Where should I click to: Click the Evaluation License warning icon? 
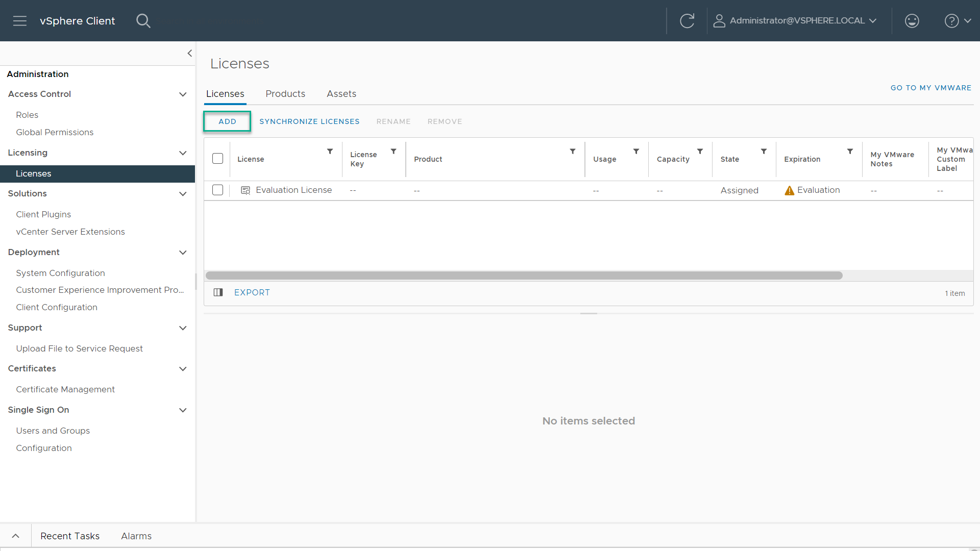point(789,190)
